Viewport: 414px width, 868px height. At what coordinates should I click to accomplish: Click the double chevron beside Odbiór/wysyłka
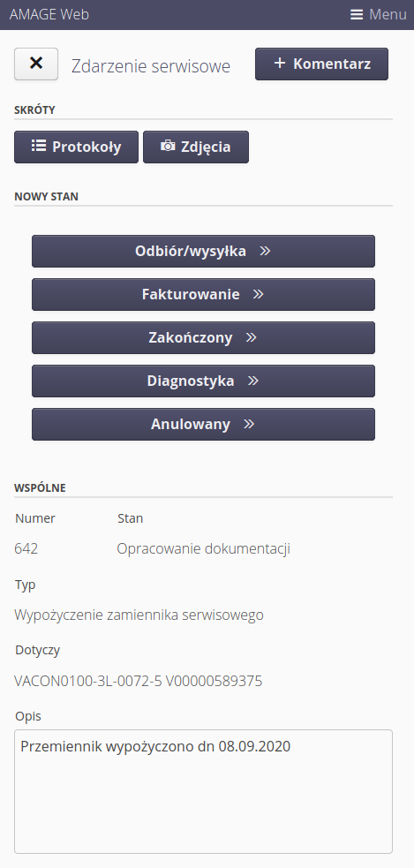[x=265, y=251]
